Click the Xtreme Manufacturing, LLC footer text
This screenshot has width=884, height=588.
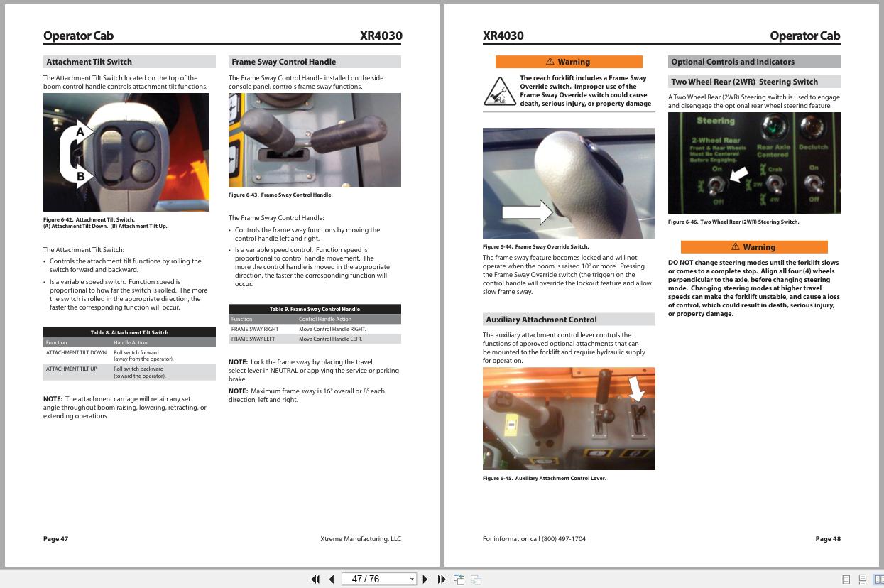tap(361, 538)
